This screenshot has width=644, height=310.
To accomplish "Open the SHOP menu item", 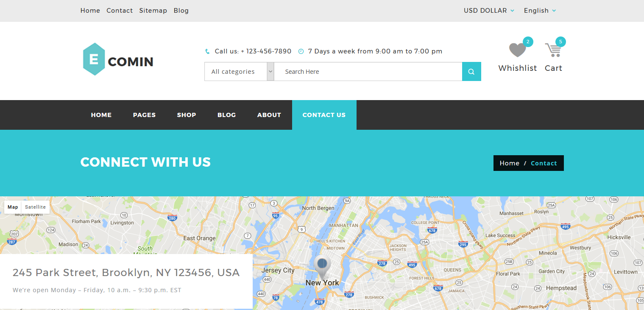I will point(187,115).
